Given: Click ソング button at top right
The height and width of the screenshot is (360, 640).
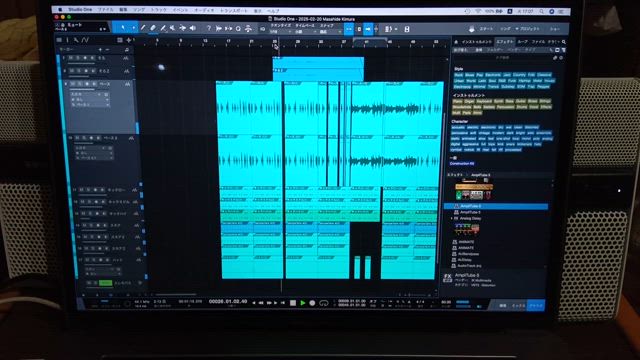Looking at the screenshot, I should pos(505,29).
